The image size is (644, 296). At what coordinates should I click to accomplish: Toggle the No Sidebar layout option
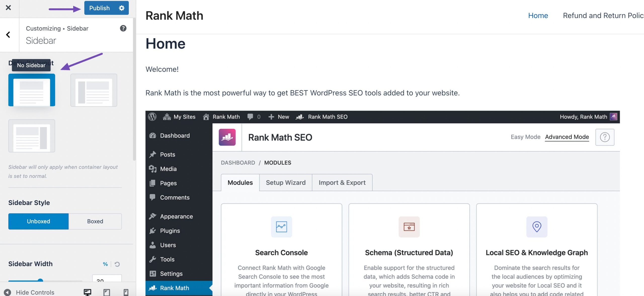pos(32,90)
